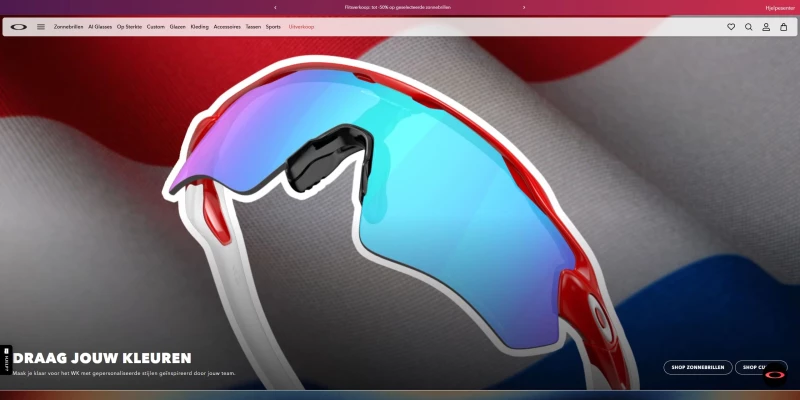Screen dimensions: 800x400
Task: Click the Flitsverkoop promo banner text
Action: [x=397, y=8]
